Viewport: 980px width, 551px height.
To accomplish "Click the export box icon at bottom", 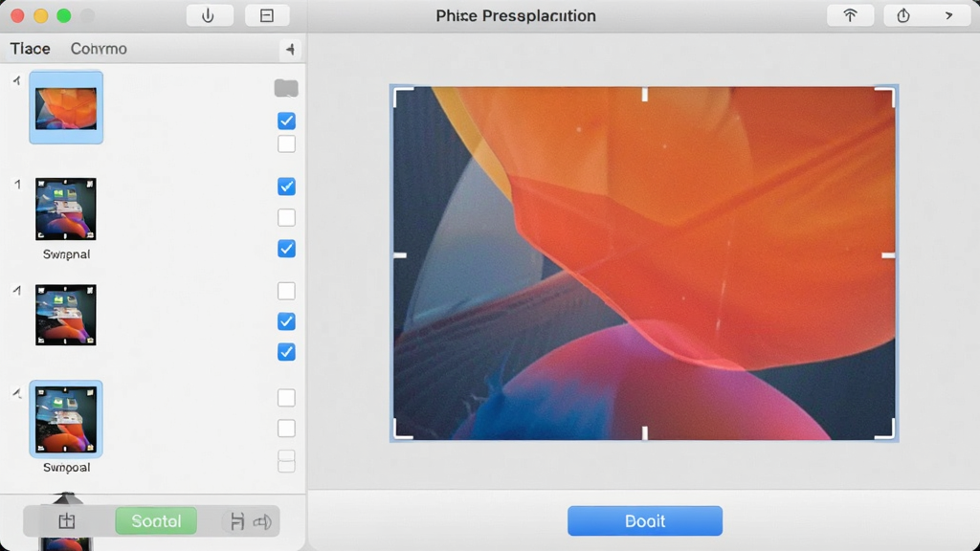I will coord(67,521).
